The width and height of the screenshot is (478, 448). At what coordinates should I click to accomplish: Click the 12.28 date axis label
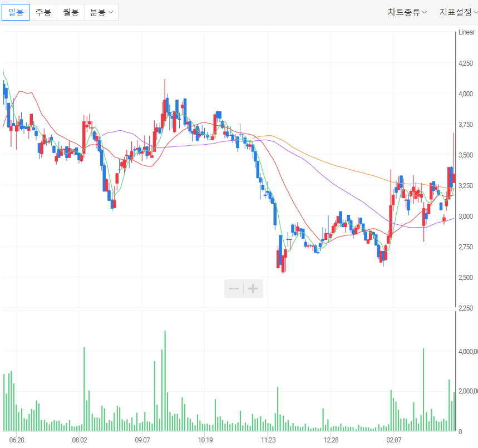click(x=331, y=440)
